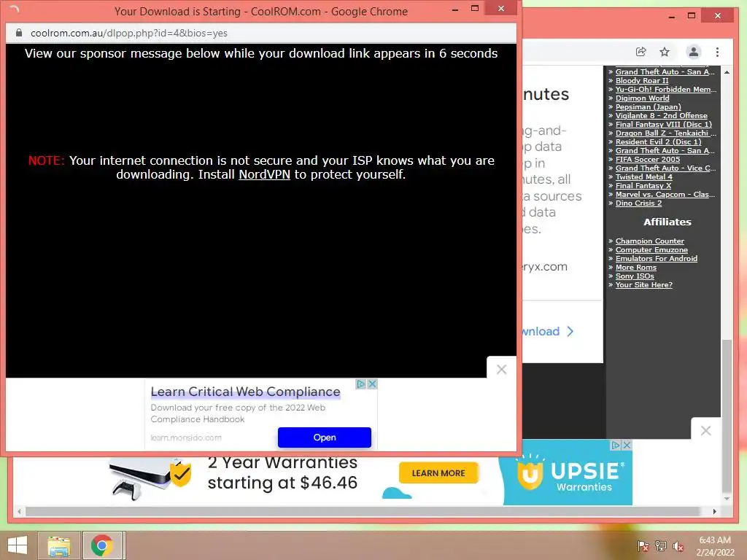Open the NordVPN link in the note
This screenshot has width=747, height=560.
[x=264, y=174]
